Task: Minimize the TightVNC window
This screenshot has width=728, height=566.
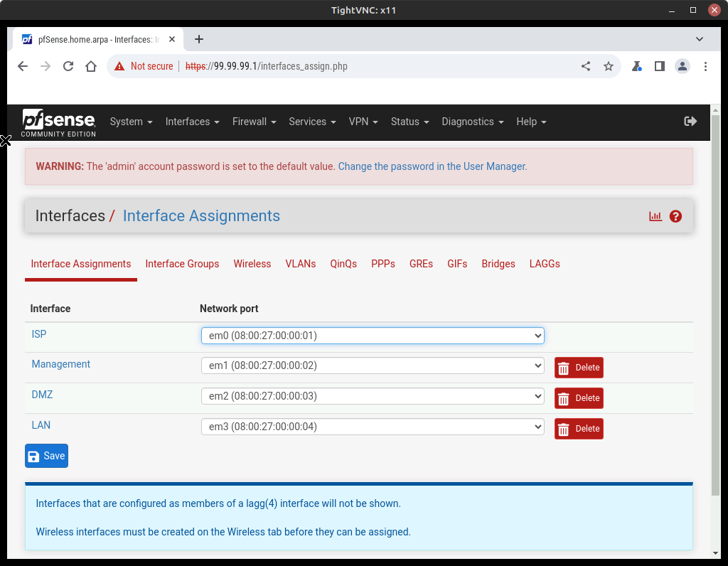Action: click(x=671, y=10)
